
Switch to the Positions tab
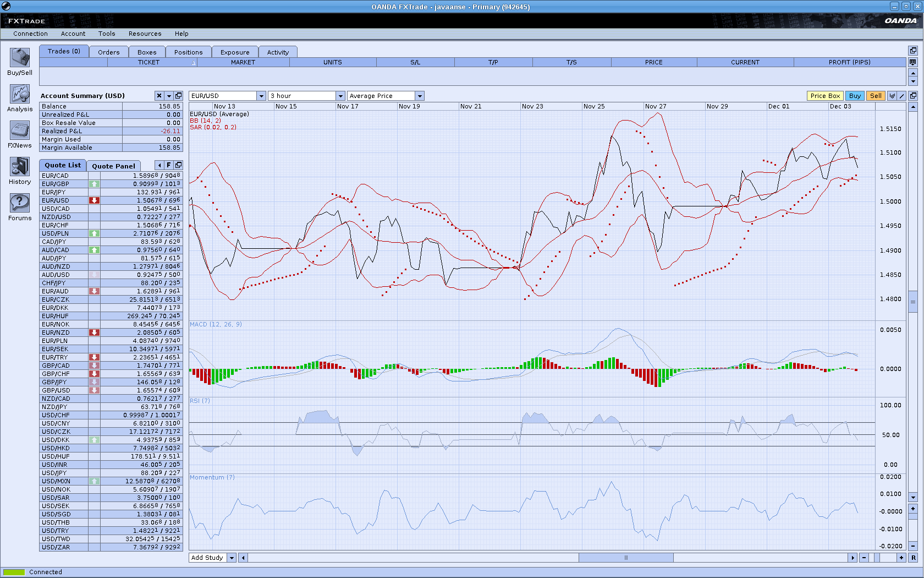pyautogui.click(x=188, y=52)
